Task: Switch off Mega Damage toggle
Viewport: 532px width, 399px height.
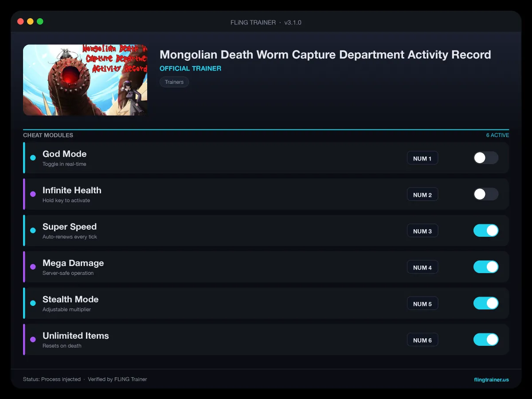Action: click(x=486, y=267)
